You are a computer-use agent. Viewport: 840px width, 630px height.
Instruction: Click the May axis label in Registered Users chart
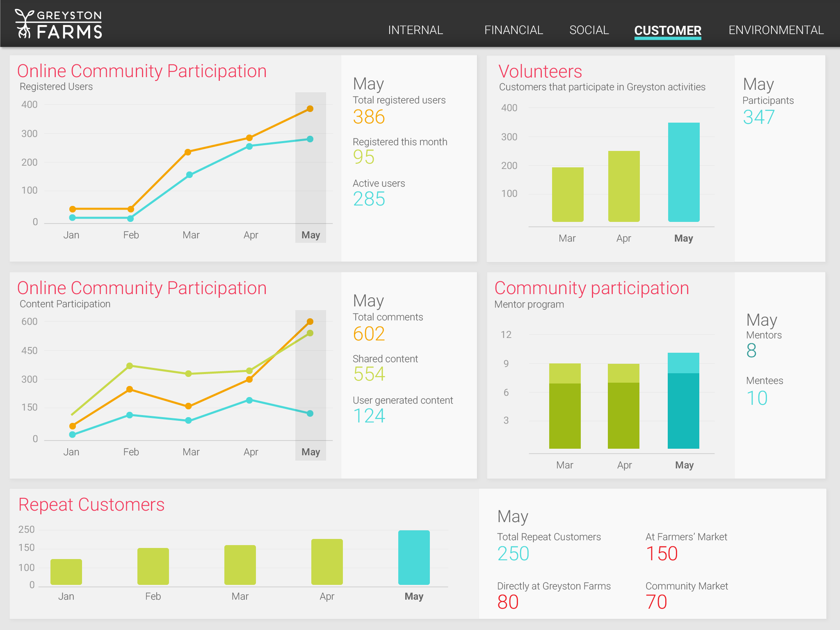310,235
